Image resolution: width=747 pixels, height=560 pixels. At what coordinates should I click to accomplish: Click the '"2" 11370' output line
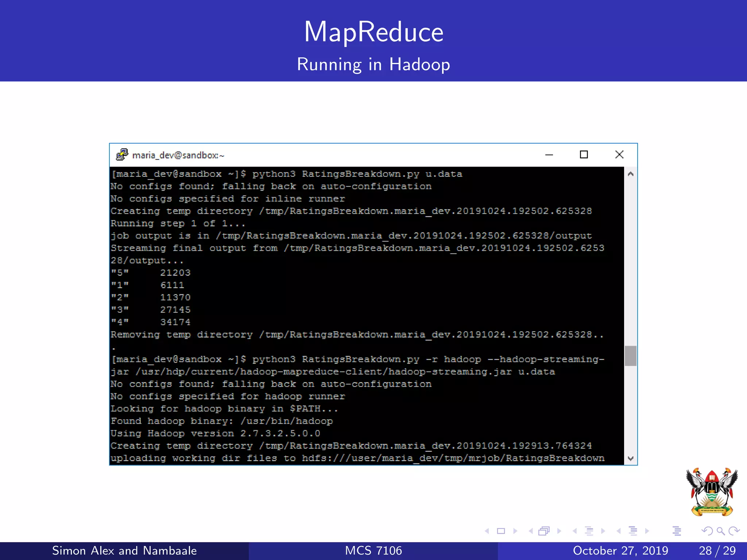[151, 297]
